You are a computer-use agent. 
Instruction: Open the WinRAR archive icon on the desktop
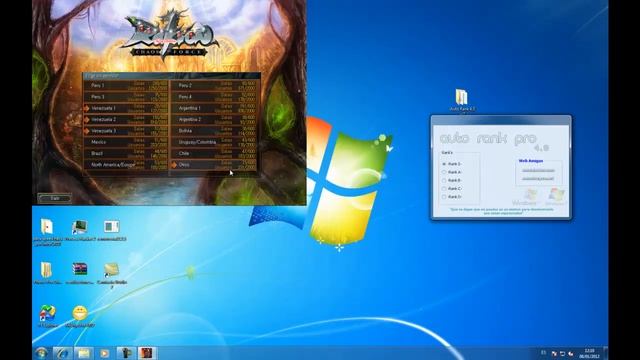[80, 269]
